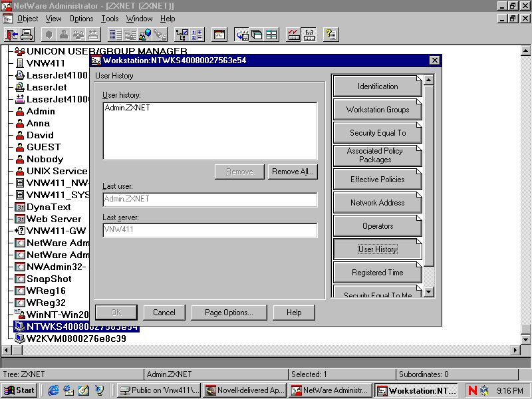
Task: Click the Exit door toolbar icon
Action: (12, 35)
